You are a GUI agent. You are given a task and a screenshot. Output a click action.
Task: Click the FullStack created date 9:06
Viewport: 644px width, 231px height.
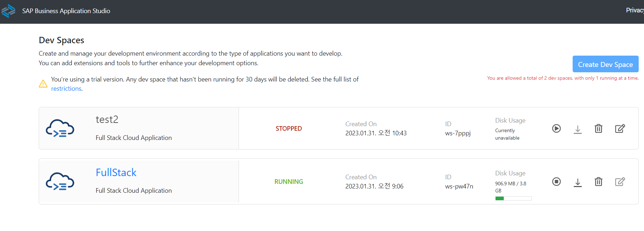tap(374, 186)
